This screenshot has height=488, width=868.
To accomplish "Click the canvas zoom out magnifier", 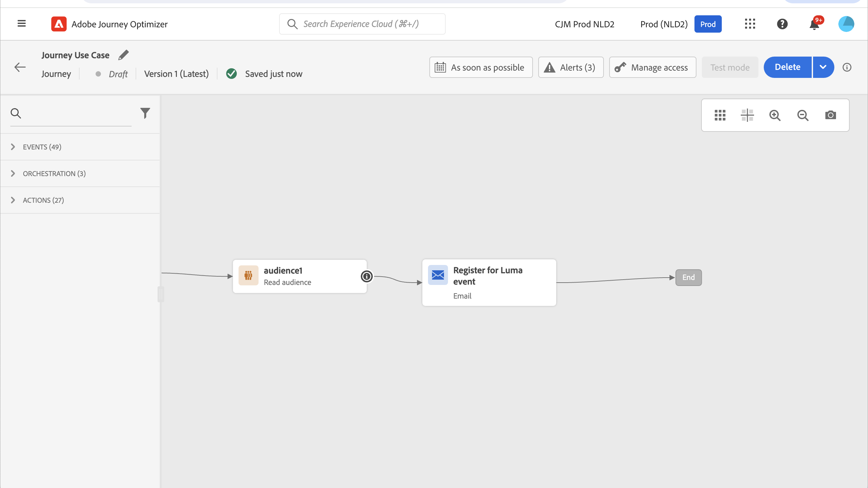I will 803,115.
